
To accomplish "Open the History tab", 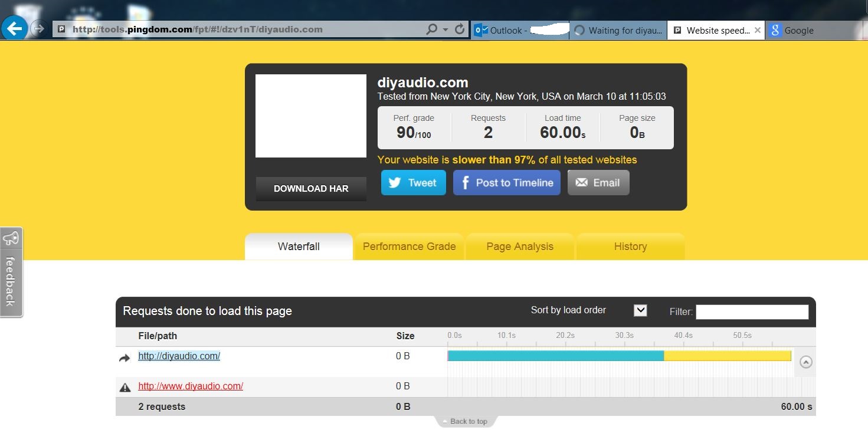I will tap(630, 247).
